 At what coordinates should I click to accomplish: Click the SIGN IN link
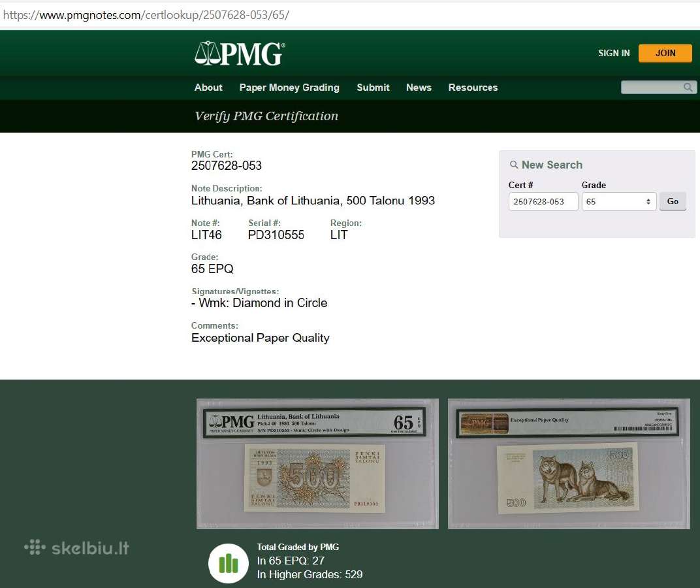tap(614, 53)
